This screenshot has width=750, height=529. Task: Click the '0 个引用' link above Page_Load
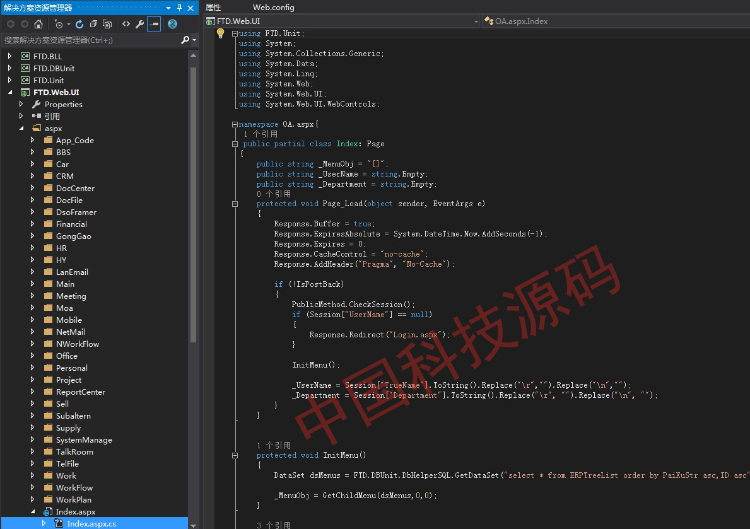point(273,193)
